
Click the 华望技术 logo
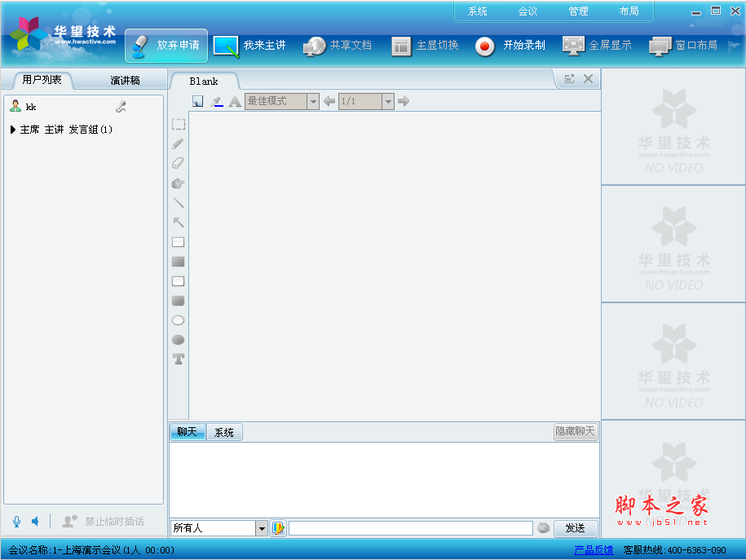pyautogui.click(x=62, y=35)
